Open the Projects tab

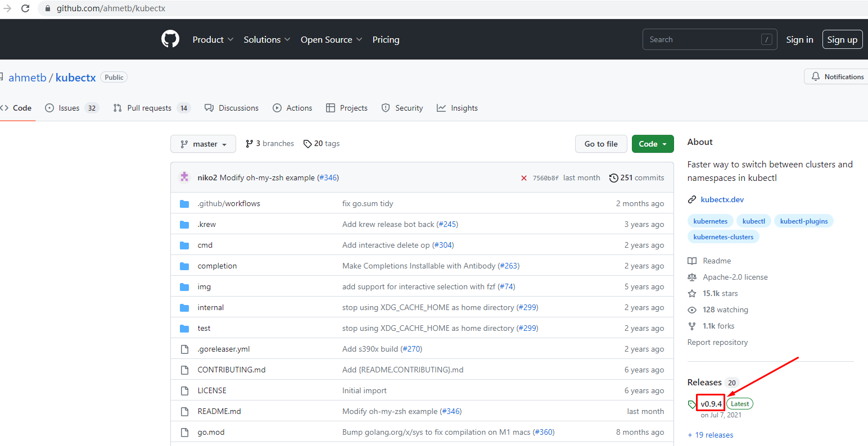click(x=347, y=108)
